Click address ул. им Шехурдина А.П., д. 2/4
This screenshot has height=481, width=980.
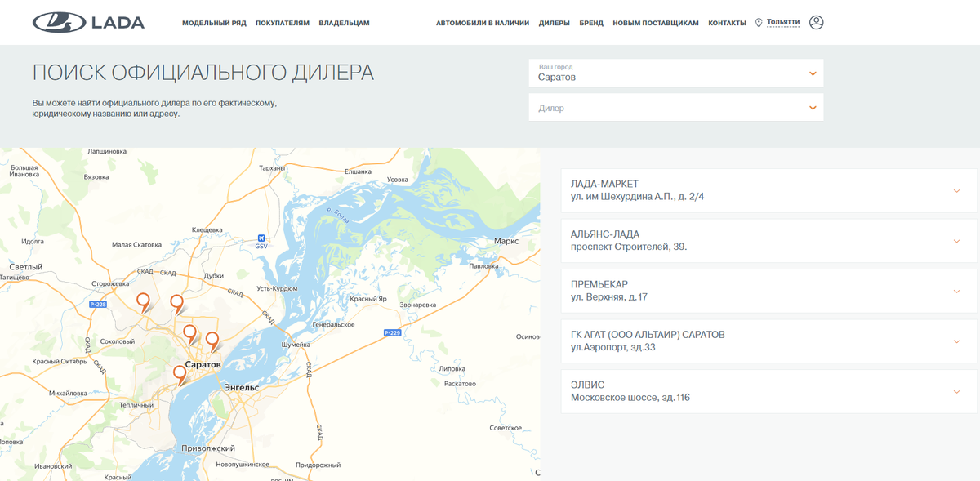(637, 197)
